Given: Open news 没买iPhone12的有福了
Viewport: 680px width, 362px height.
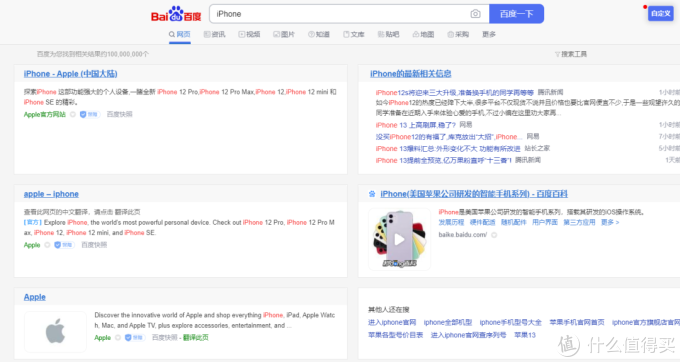Looking at the screenshot, I should 449,137.
